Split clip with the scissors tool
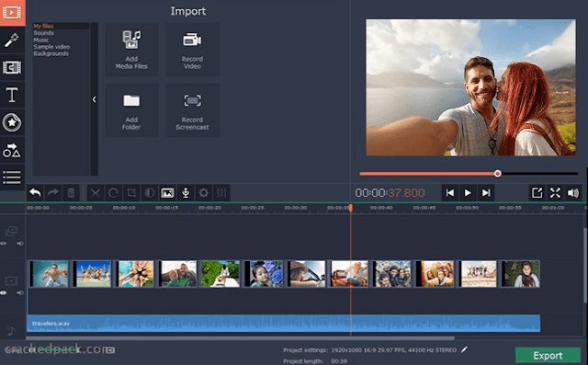588x365 pixels. coord(96,193)
